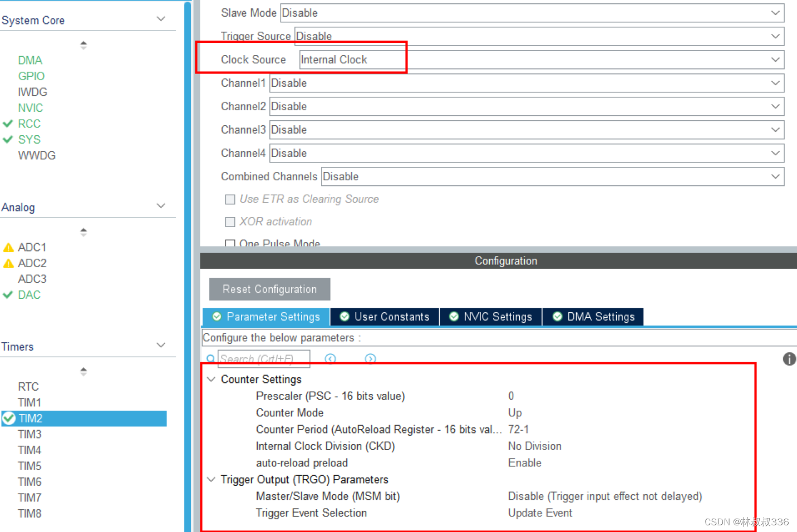The image size is (797, 532).
Task: Select TIM2 in the Timers list
Action: click(x=83, y=418)
